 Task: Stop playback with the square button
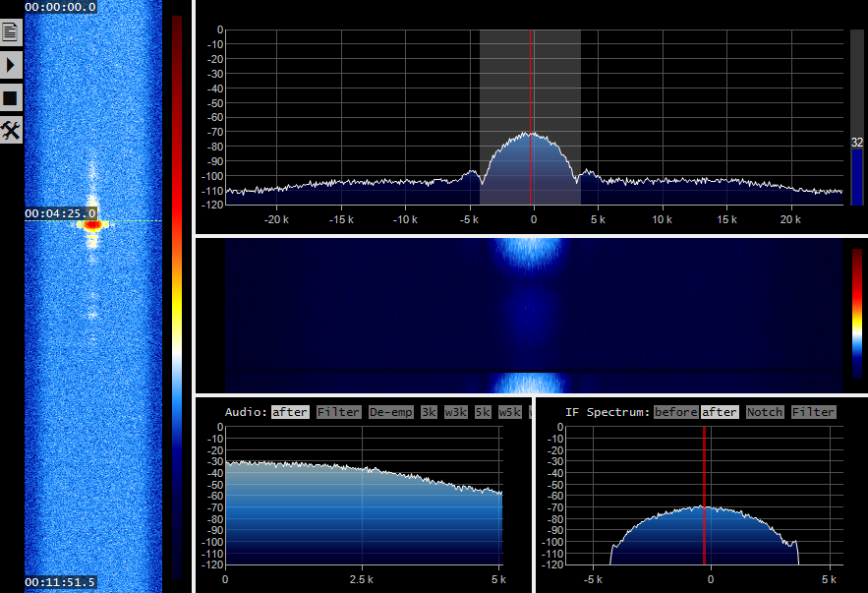point(10,98)
